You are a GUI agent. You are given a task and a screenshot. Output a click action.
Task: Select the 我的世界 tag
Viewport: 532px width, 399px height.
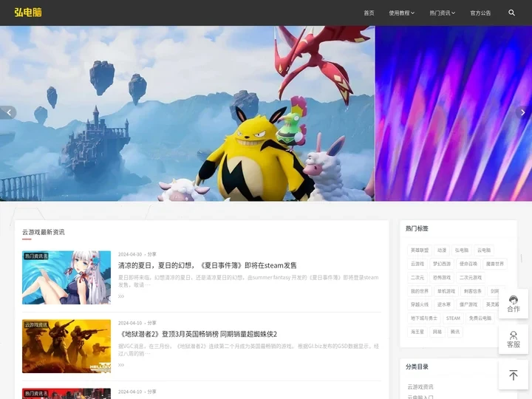point(420,291)
